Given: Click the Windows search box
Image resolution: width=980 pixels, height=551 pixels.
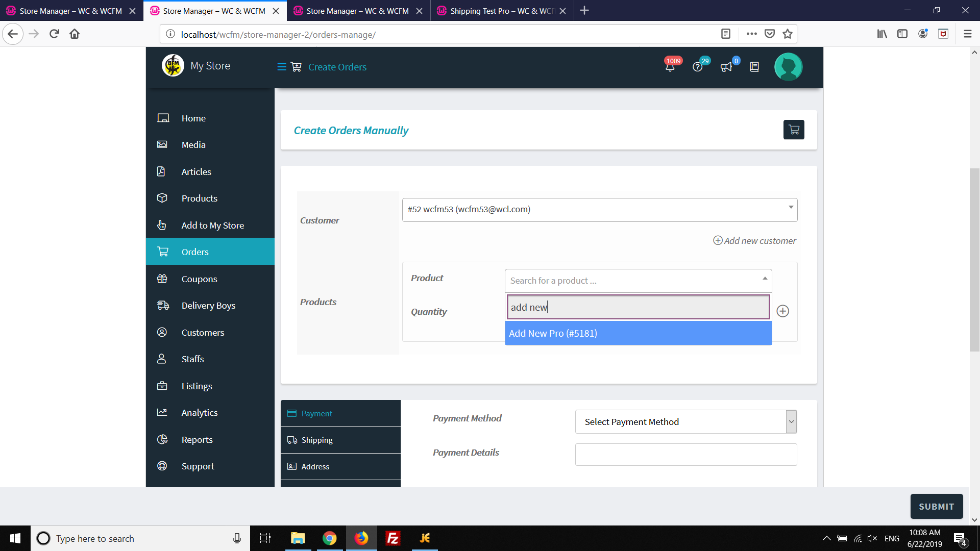Looking at the screenshot, I should point(140,538).
